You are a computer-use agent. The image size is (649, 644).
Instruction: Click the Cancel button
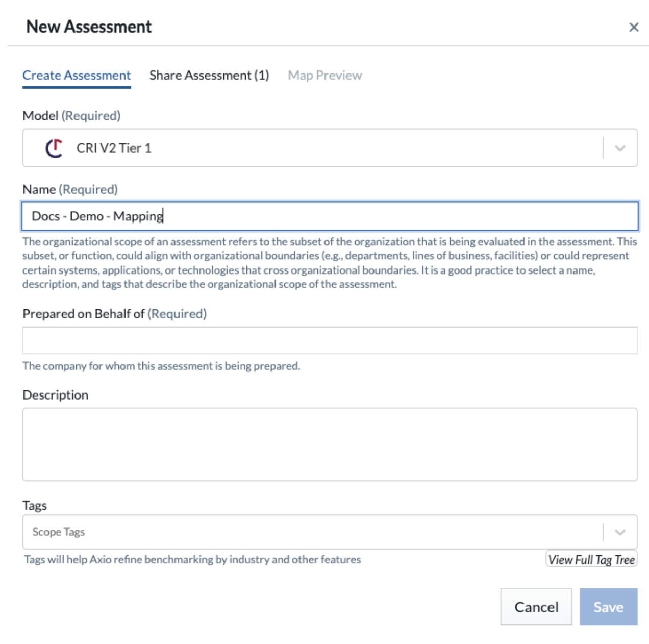[x=536, y=607]
